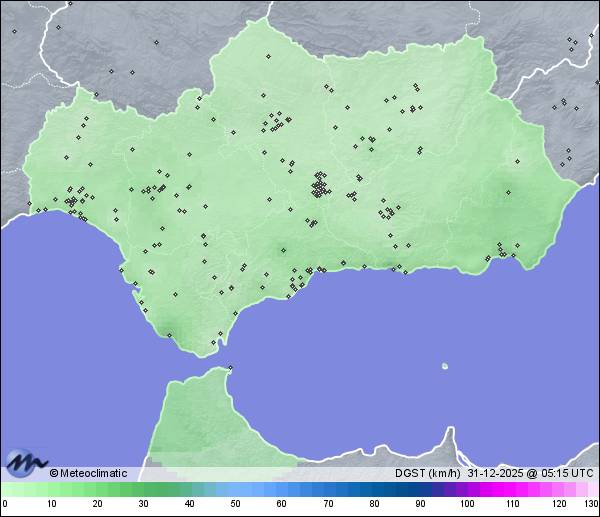This screenshot has width=600, height=517.
Task: Click the 100 km/h legend swatch
Action: point(466,490)
